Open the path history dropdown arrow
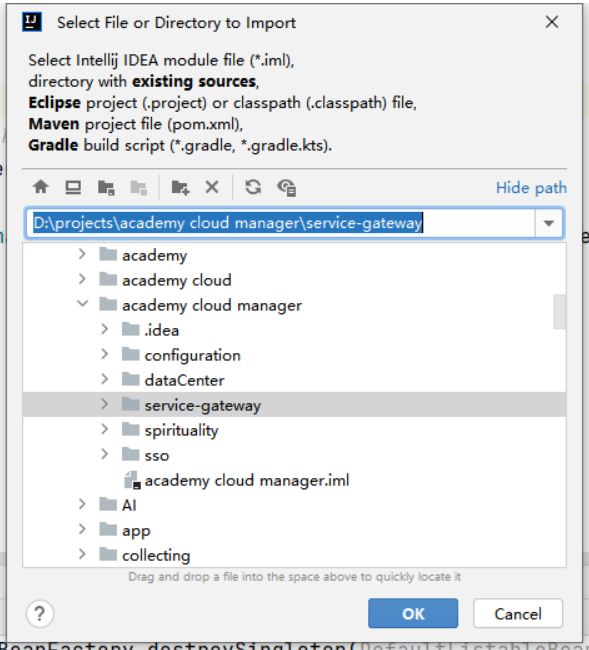 click(x=549, y=223)
